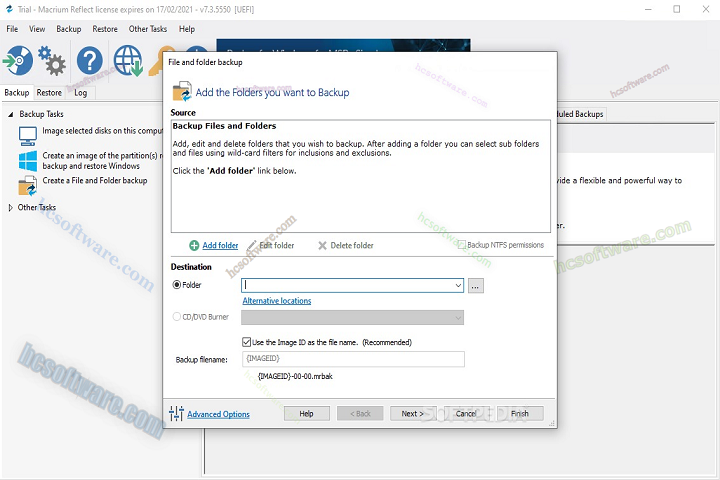Switch to the Restore tab

tap(49, 93)
